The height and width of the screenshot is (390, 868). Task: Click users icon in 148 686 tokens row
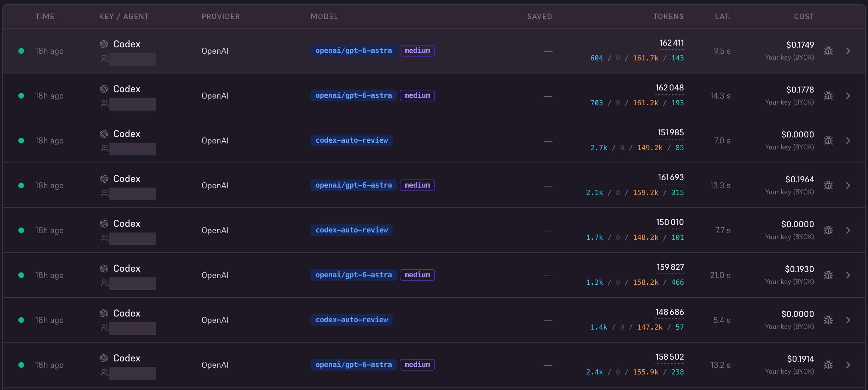(104, 328)
